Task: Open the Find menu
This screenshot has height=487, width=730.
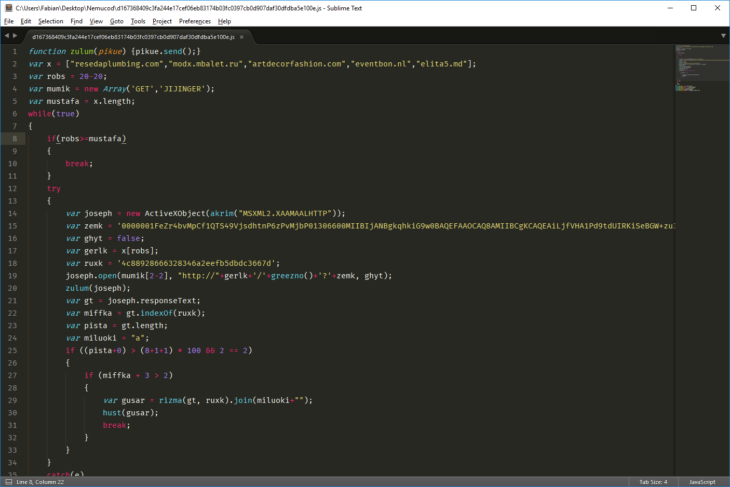Action: pyautogui.click(x=76, y=21)
